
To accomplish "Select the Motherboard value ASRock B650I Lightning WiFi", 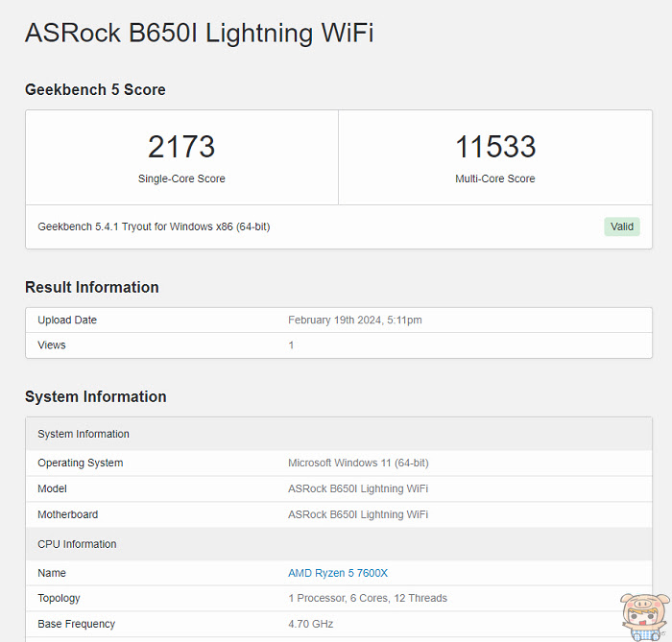I will (358, 514).
